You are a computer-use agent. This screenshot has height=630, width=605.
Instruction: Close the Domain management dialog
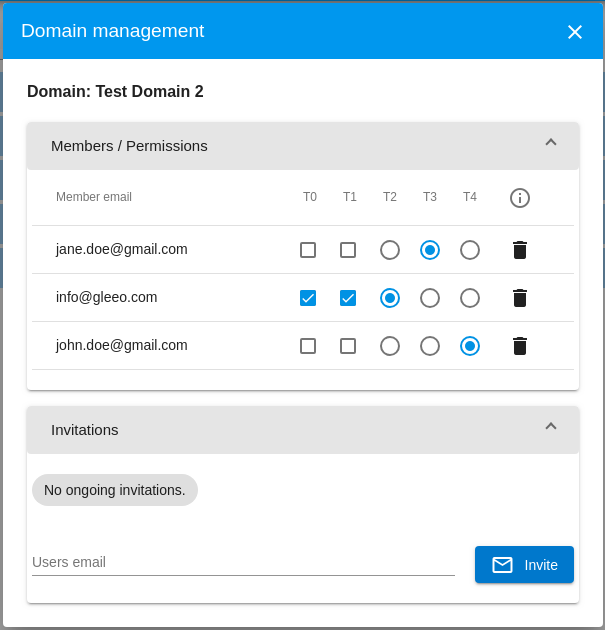[x=575, y=32]
